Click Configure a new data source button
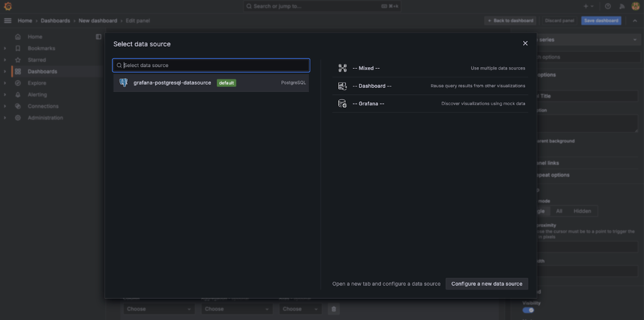 pyautogui.click(x=487, y=284)
